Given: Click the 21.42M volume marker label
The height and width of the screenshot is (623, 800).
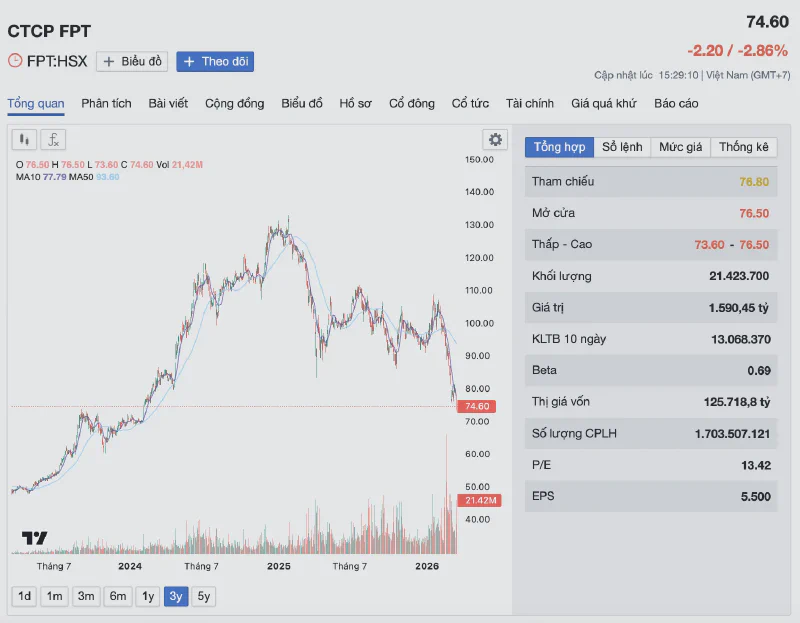Looking at the screenshot, I should point(480,500).
